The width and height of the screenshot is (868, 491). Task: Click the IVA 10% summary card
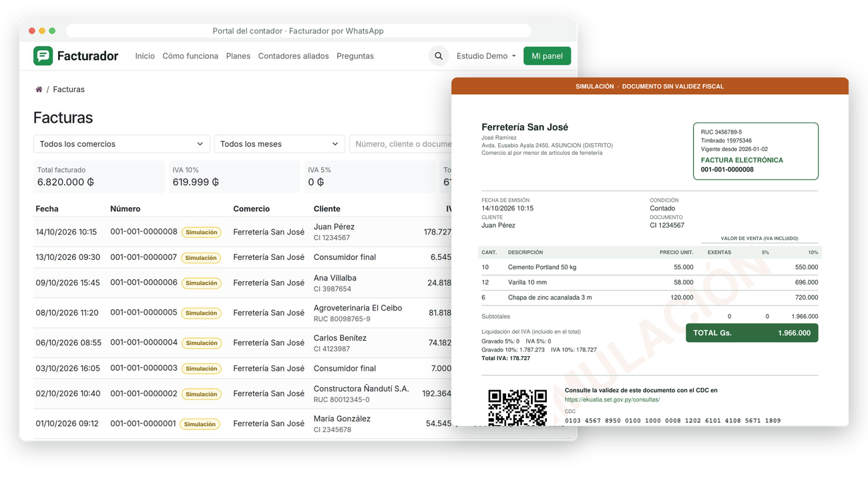point(234,177)
